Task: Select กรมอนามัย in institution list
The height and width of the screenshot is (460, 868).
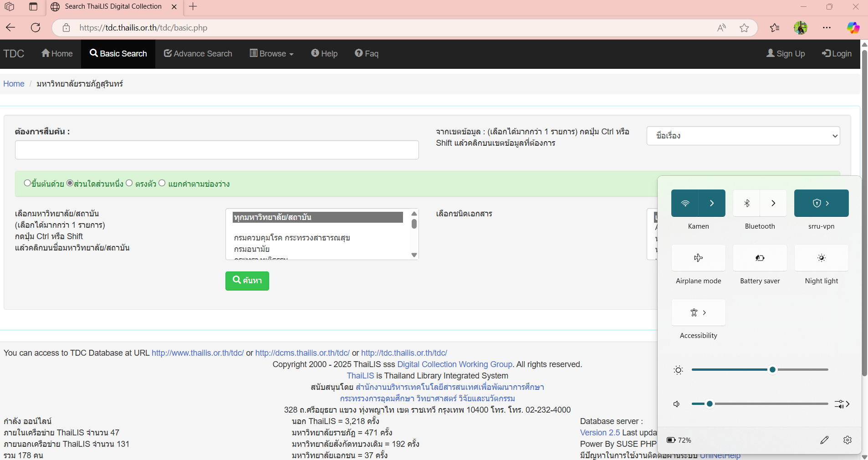Action: pyautogui.click(x=252, y=249)
